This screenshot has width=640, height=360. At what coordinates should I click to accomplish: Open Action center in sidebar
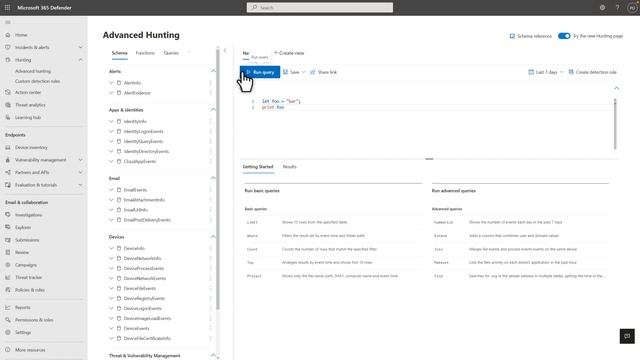click(28, 92)
